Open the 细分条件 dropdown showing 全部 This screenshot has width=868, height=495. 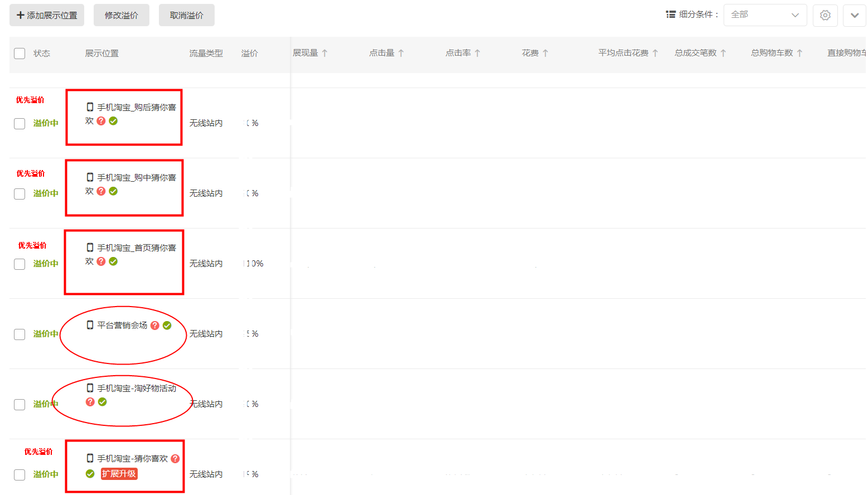pos(765,15)
